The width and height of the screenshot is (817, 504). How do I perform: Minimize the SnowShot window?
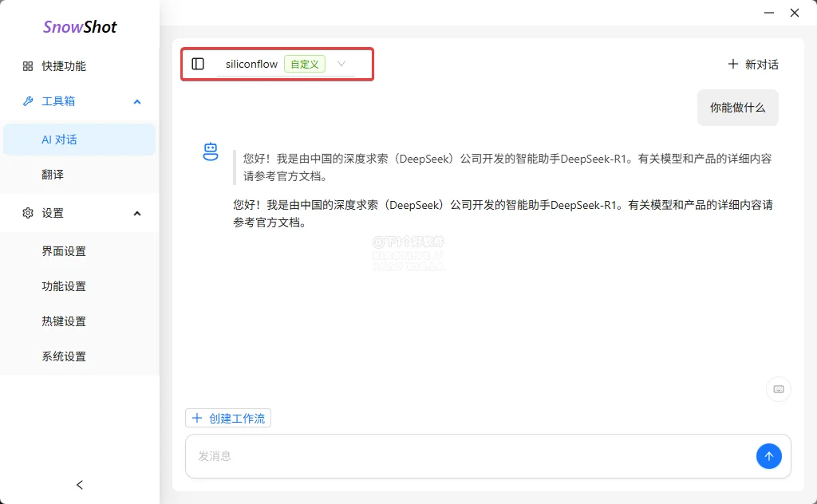point(769,13)
